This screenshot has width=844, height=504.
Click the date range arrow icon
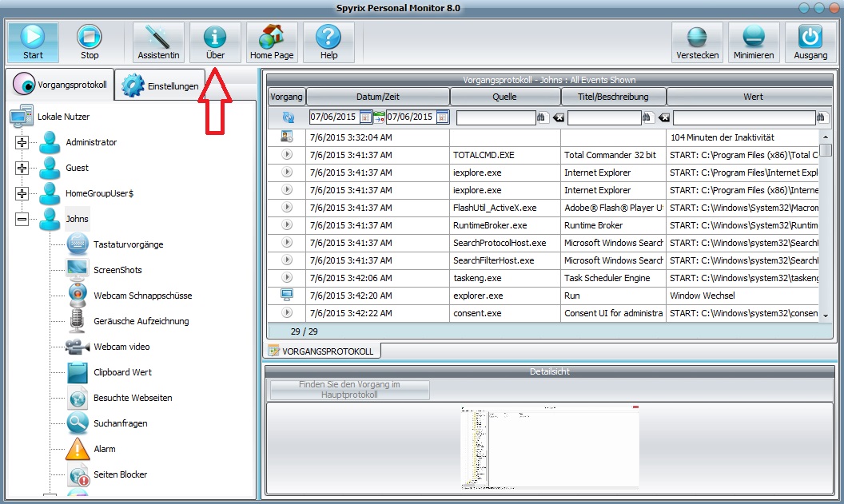coord(379,117)
